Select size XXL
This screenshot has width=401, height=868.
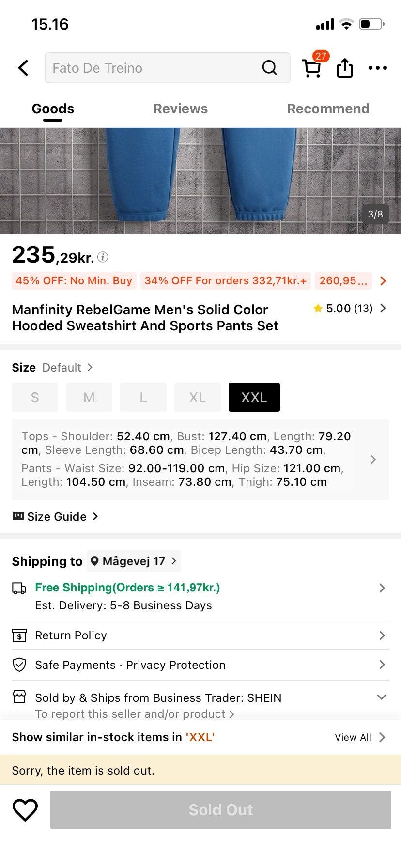click(254, 397)
